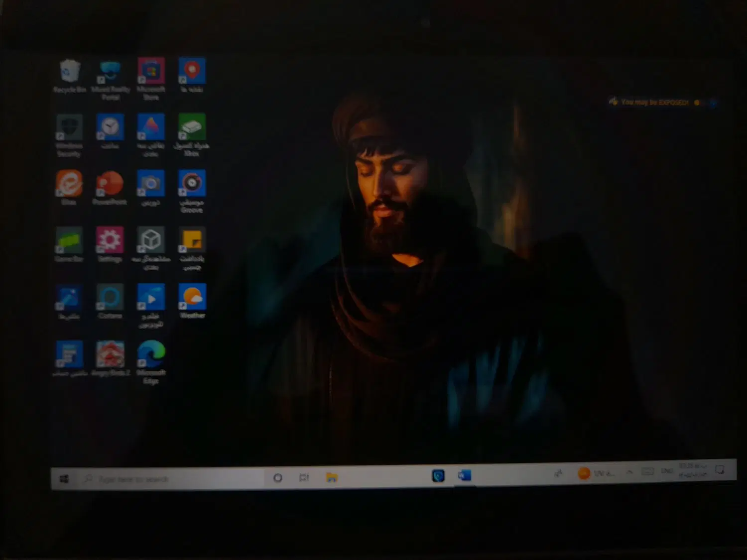This screenshot has width=747, height=560.
Task: Launch the Cortana desktop shortcut
Action: 110,302
